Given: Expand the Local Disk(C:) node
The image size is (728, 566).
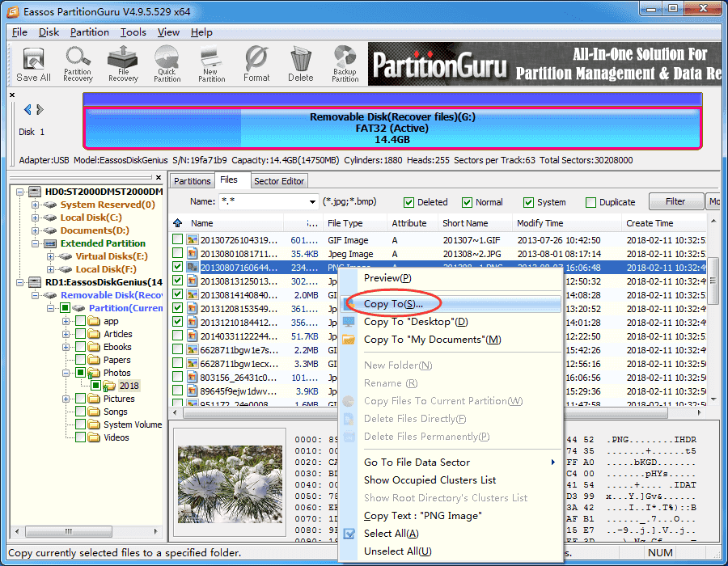Looking at the screenshot, I should pos(35,218).
